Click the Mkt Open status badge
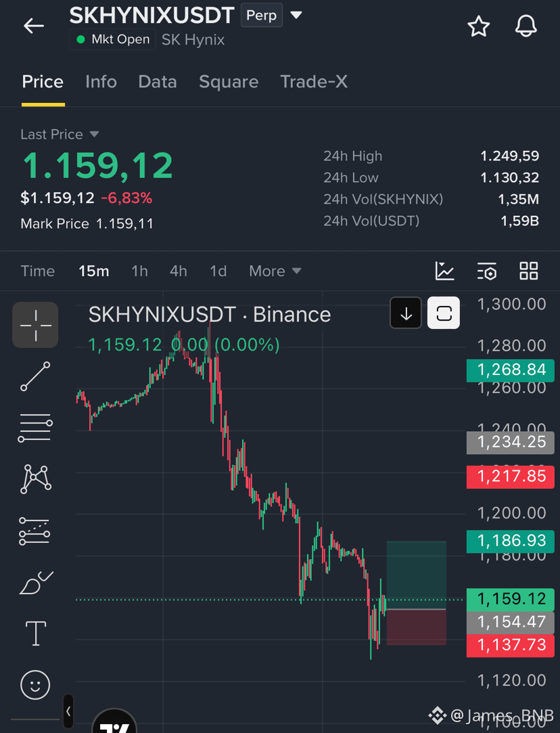The image size is (560, 733). tap(112, 39)
